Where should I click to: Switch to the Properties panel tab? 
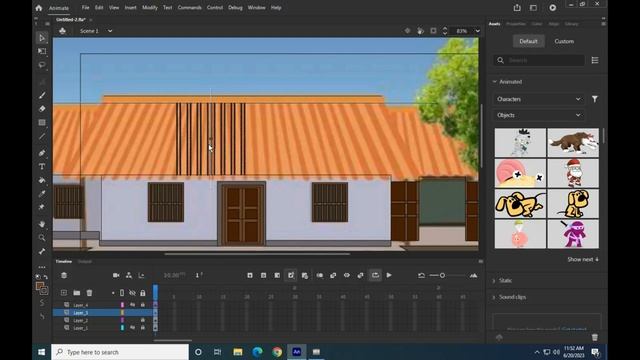(x=516, y=24)
